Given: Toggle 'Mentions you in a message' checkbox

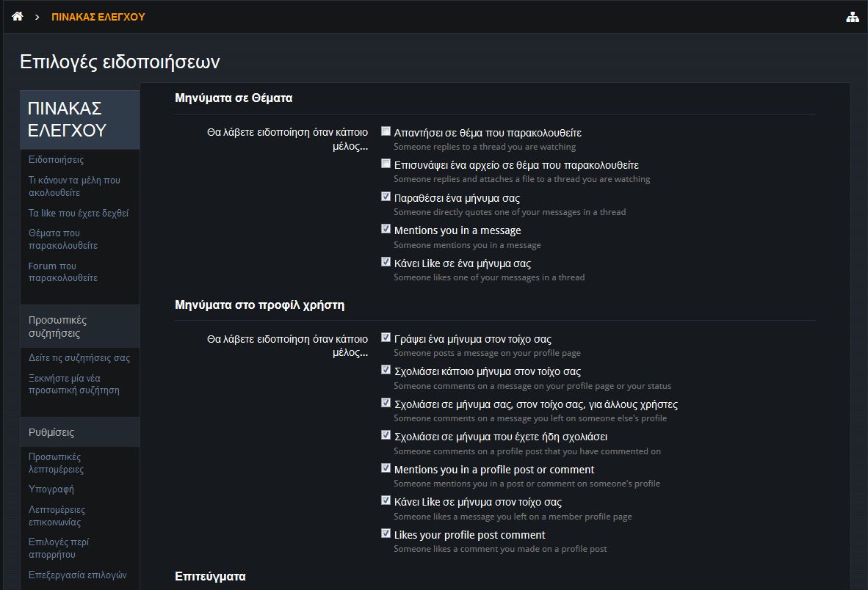Looking at the screenshot, I should pyautogui.click(x=386, y=228).
